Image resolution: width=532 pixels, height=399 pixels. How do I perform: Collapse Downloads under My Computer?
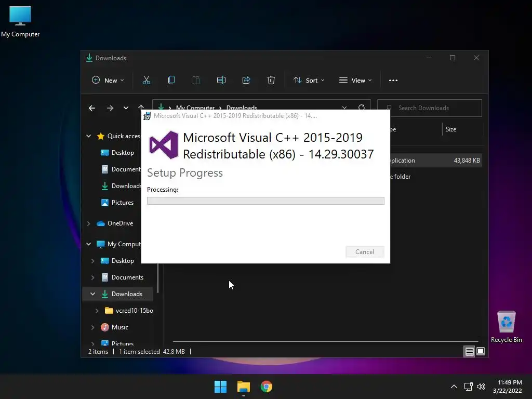(x=92, y=294)
